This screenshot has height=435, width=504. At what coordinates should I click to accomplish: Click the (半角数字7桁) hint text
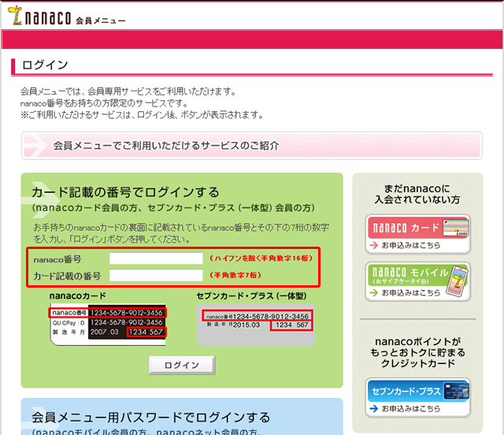click(x=235, y=275)
